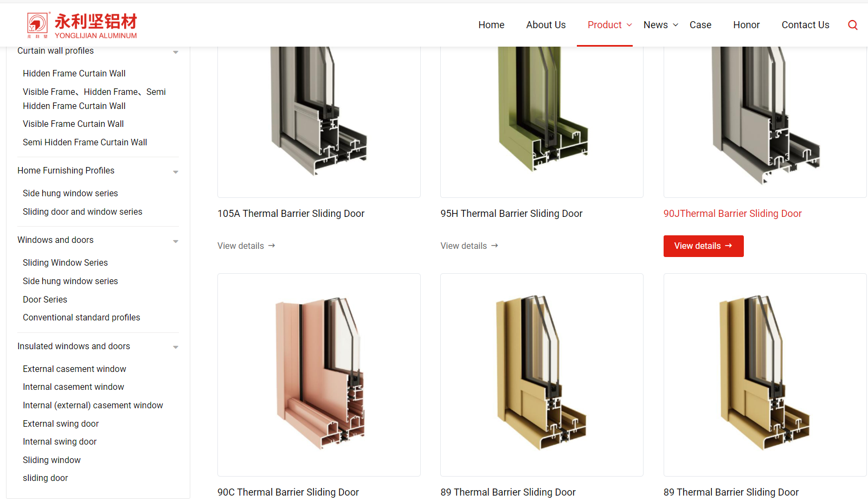Click the Yonglijian Aluminum logo
Viewport: 868px width, 501px height.
82,25
